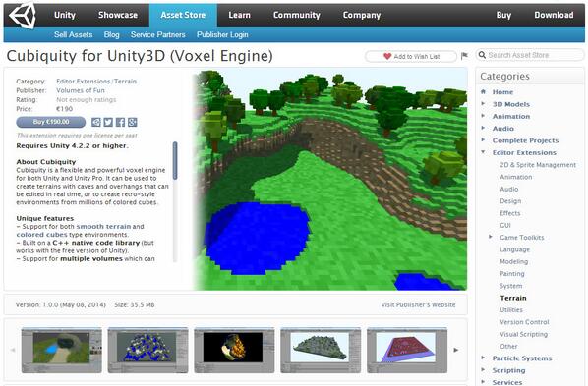This screenshot has width=588, height=386.
Task: Click the colored cubes link
Action: point(41,234)
